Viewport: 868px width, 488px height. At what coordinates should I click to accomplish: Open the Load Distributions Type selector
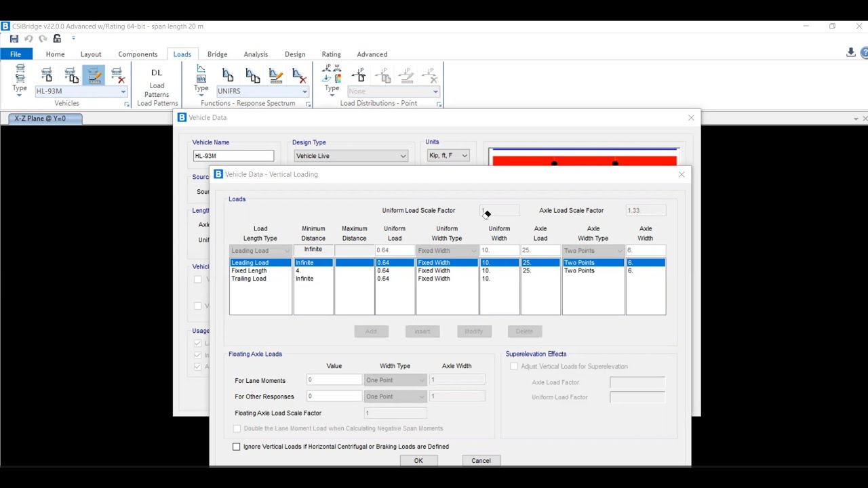tap(332, 80)
